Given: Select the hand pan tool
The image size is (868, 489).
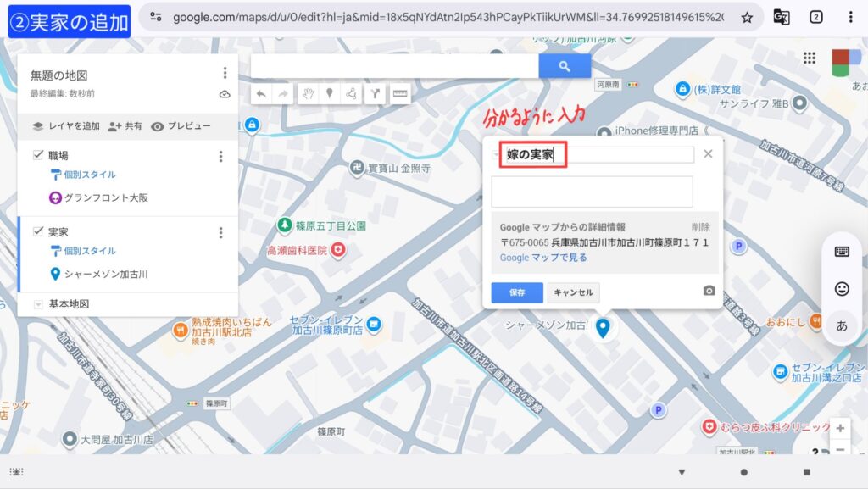Looking at the screenshot, I should coord(309,94).
